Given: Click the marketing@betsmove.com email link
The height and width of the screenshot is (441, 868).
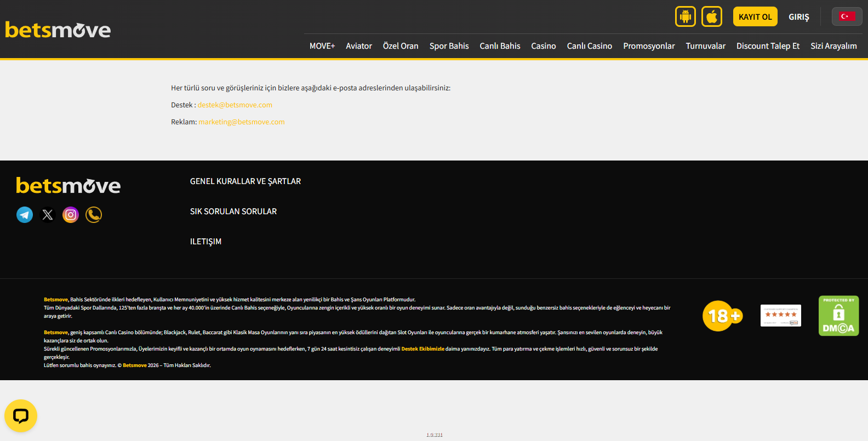Looking at the screenshot, I should (241, 122).
